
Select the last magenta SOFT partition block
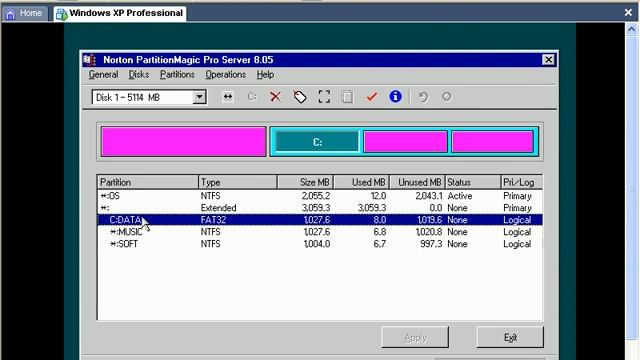(493, 142)
